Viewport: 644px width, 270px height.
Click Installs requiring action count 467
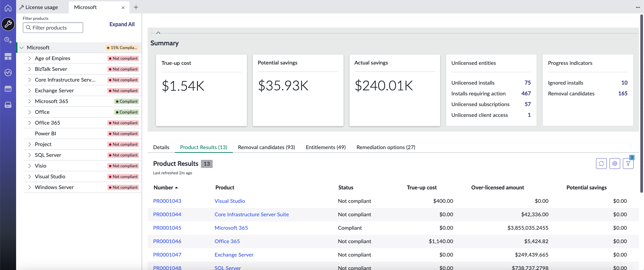pos(526,93)
